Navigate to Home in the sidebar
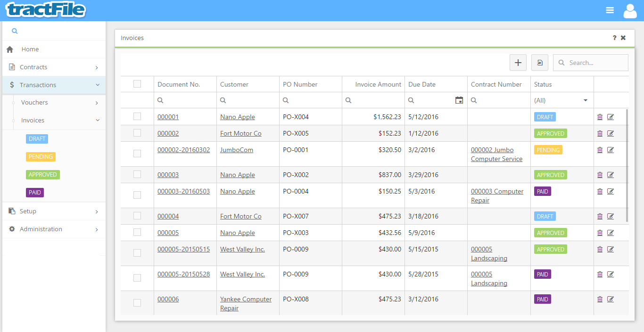 click(x=30, y=49)
